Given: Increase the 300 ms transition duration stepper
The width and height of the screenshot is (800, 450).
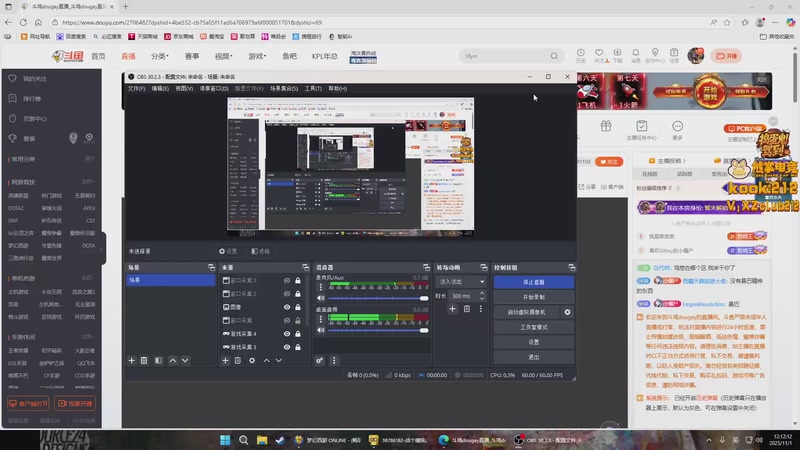Looking at the screenshot, I should click(482, 293).
